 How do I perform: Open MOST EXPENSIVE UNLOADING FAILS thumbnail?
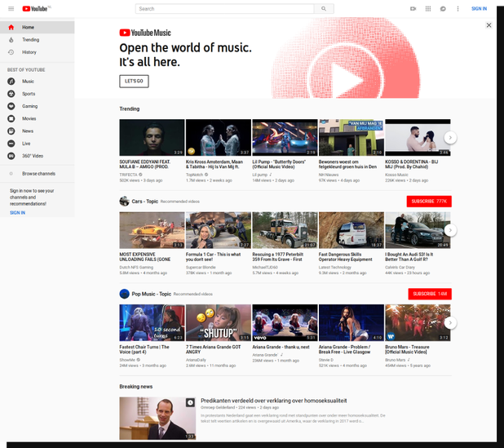[152, 230]
